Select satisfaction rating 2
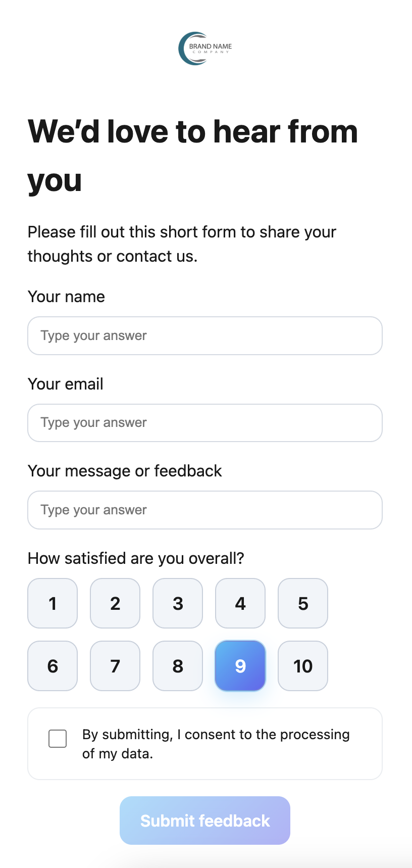 [115, 603]
